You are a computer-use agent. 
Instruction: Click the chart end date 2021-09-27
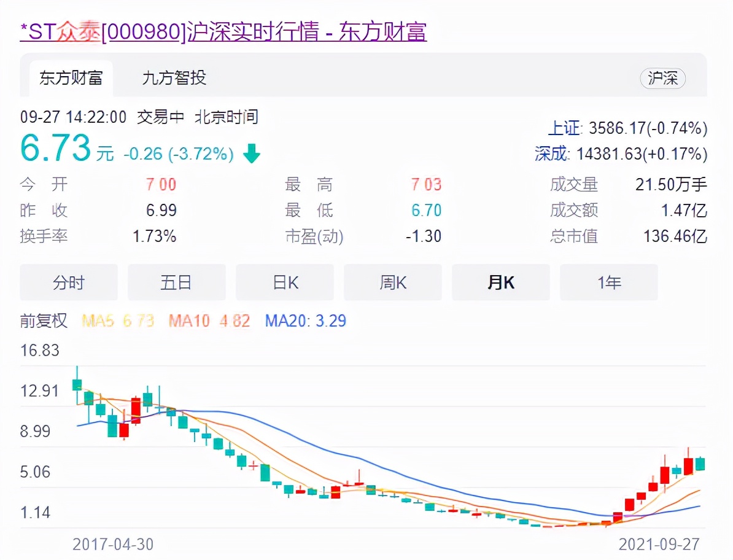click(659, 544)
